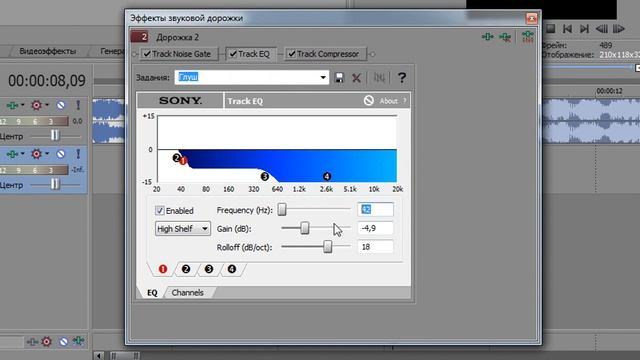Open track FX icon on first audio track

pos(12,106)
